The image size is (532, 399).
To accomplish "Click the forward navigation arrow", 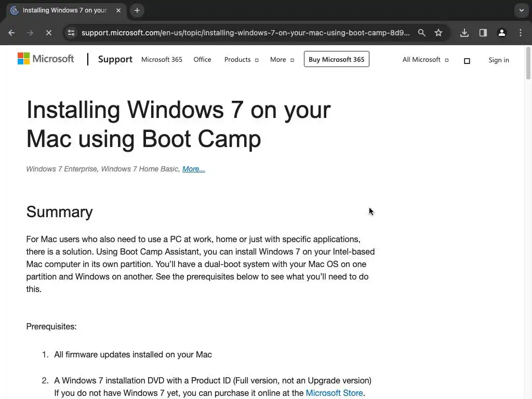I will 30,33.
